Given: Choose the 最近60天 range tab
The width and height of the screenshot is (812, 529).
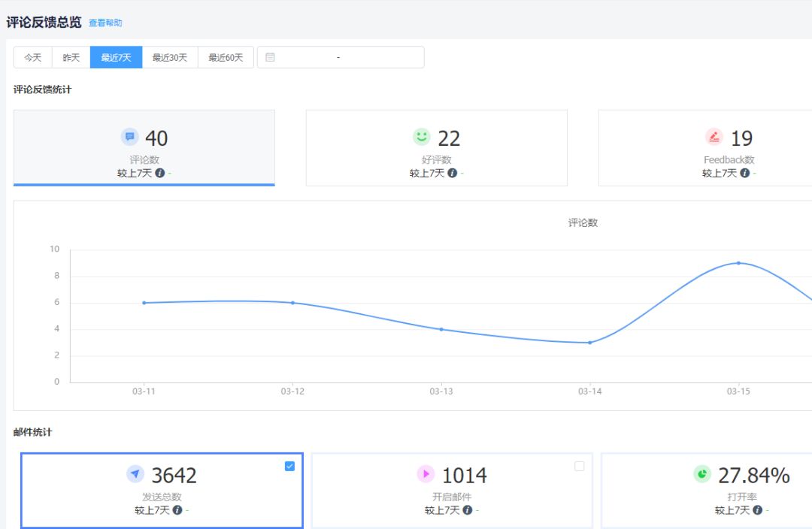Looking at the screenshot, I should (x=226, y=58).
